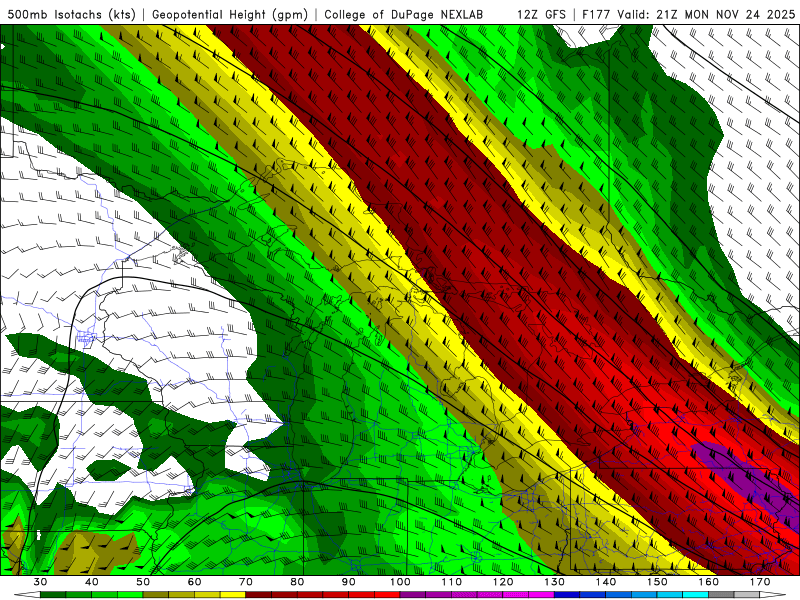Click the dark green legend swatch below 30
800x600 pixels.
53,595
